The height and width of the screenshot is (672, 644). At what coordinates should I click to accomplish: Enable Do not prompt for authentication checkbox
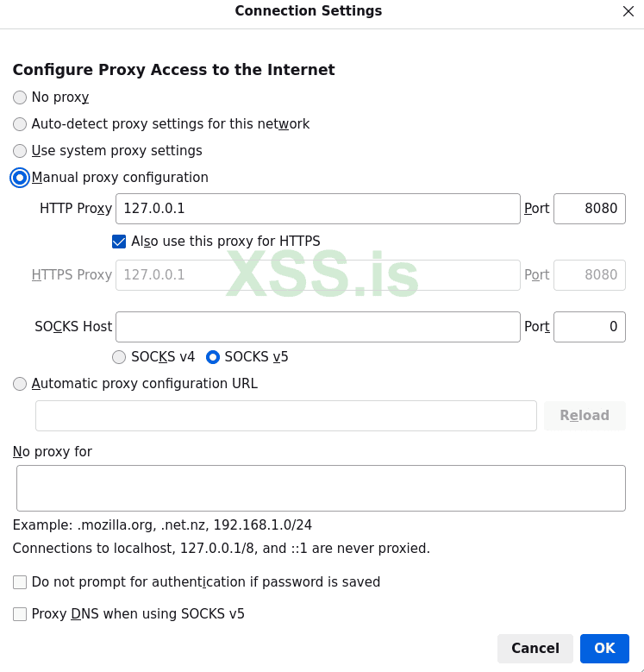tap(20, 582)
